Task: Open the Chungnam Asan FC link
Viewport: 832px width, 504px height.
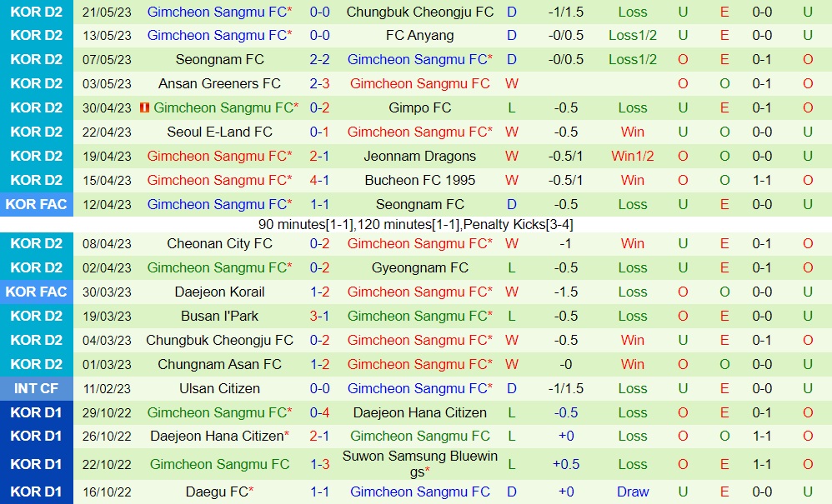Action: pos(219,364)
